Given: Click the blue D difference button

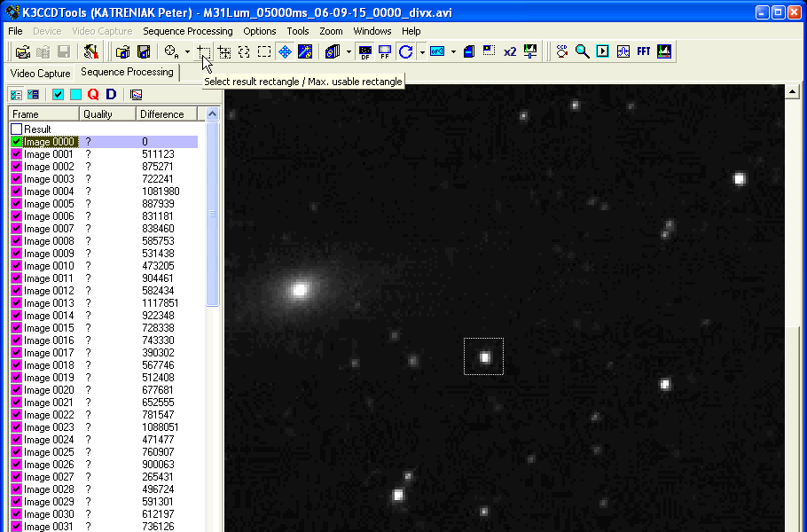Looking at the screenshot, I should pyautogui.click(x=111, y=94).
